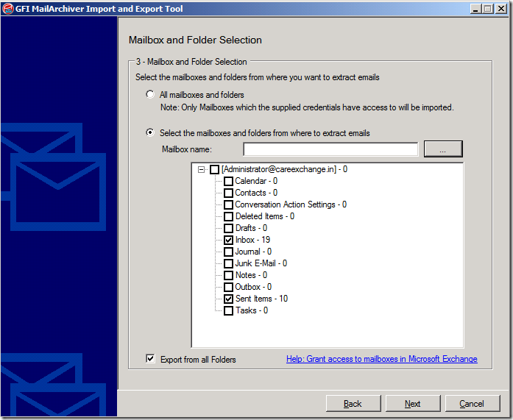This screenshot has height=420, width=513.
Task: Go Back to the previous wizard step
Action: pos(353,404)
